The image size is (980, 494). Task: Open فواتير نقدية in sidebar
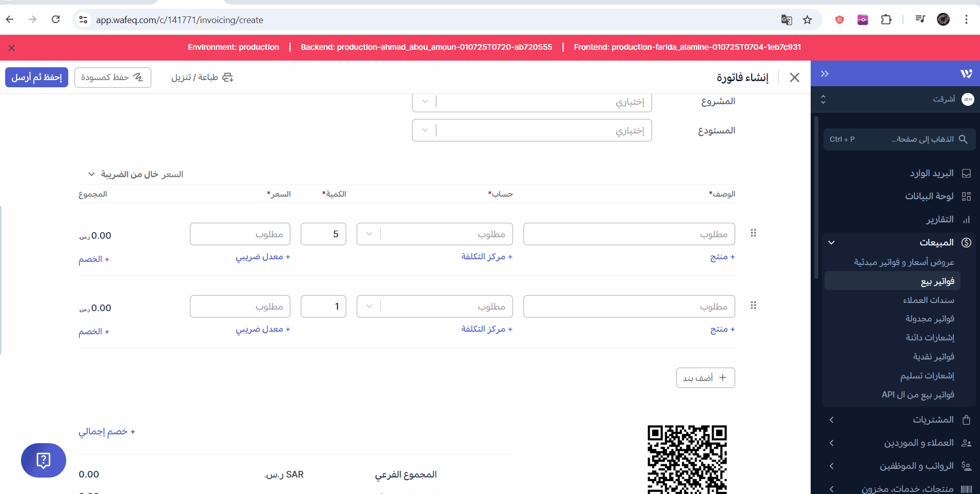point(933,356)
